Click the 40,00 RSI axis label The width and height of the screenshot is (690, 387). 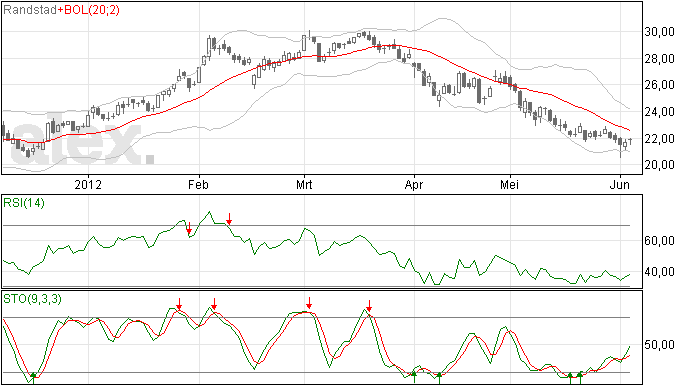pyautogui.click(x=659, y=272)
